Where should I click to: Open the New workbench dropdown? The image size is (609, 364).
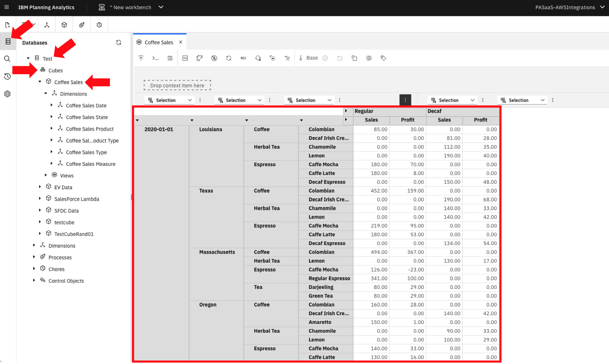161,7
